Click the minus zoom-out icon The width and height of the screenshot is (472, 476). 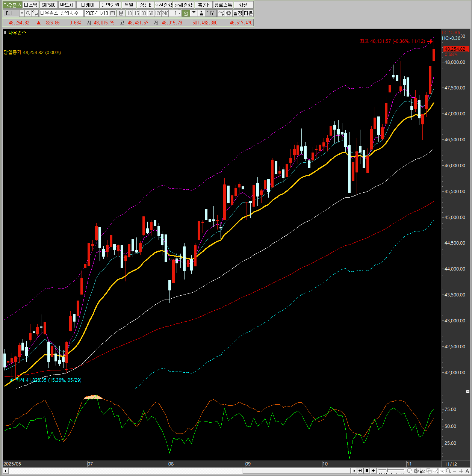(454, 471)
